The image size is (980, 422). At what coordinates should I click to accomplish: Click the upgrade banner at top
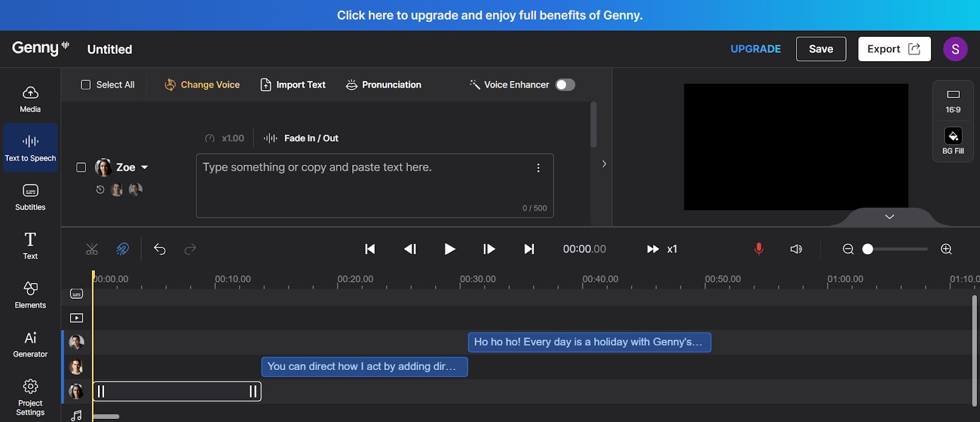pyautogui.click(x=490, y=15)
